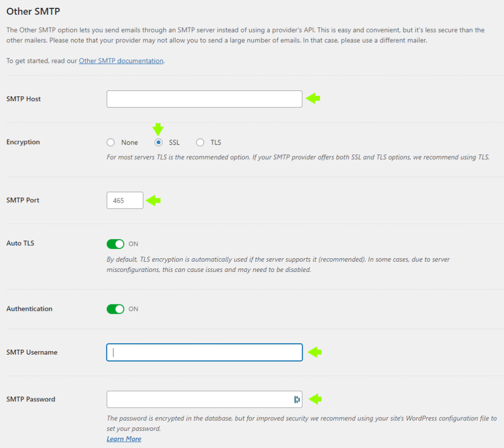Disable the Auto TLS toggle
Viewport: 504px width, 448px height.
point(116,244)
